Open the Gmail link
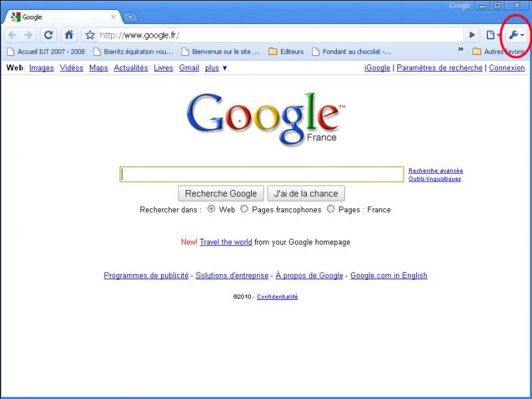Screen dimensions: 532x399 [189, 68]
